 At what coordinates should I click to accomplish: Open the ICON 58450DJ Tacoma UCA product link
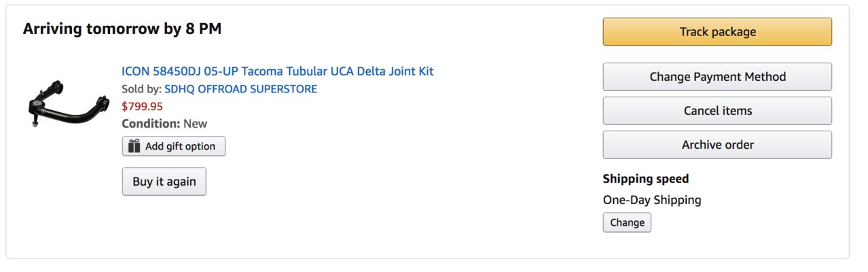click(277, 71)
